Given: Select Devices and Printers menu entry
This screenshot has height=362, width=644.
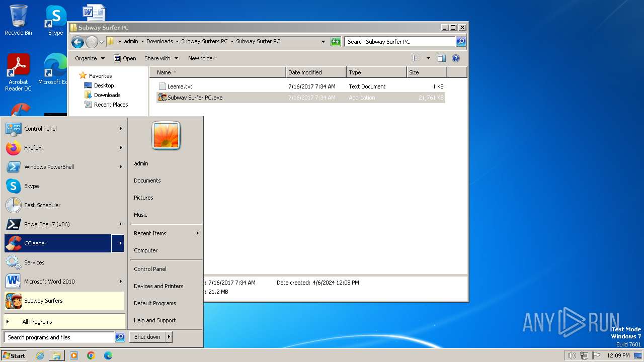Looking at the screenshot, I should [158, 286].
